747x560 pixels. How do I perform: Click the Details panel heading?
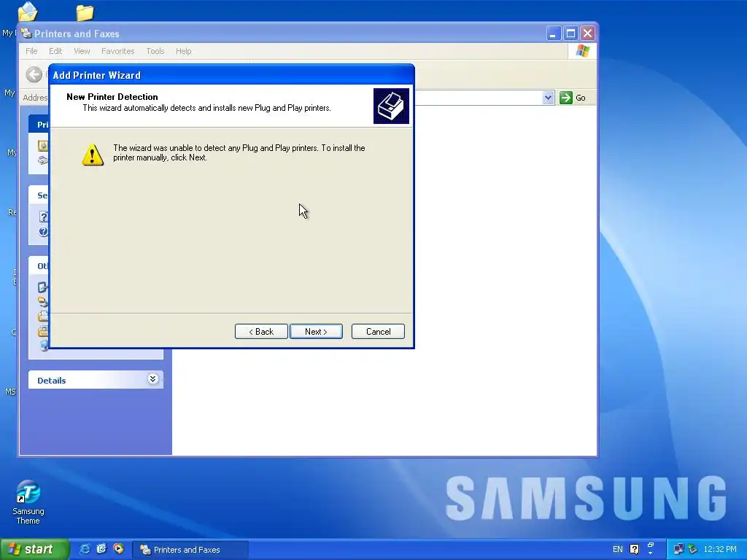(52, 381)
